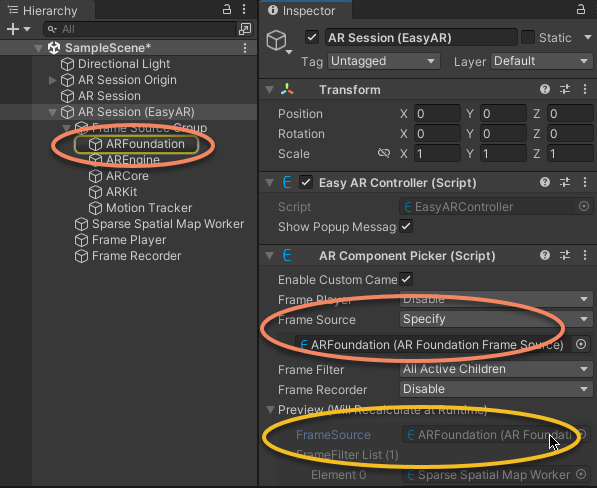Open AR Component Picker options menu
This screenshot has width=597, height=488.
[585, 255]
